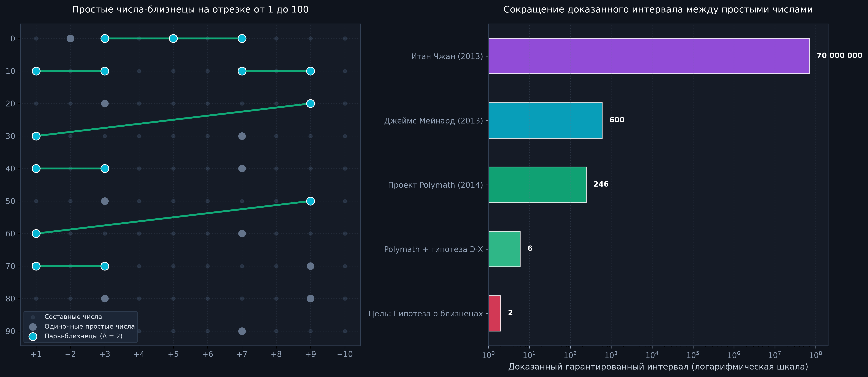The height and width of the screenshot is (377, 868).
Task: Click the 50 row y-axis label
Action: 10,201
